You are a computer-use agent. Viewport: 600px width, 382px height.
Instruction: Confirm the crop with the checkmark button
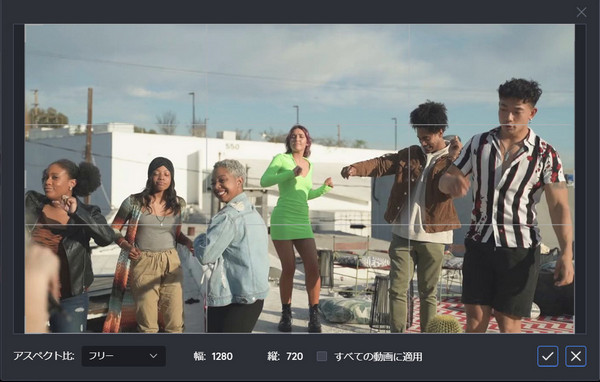tap(548, 356)
